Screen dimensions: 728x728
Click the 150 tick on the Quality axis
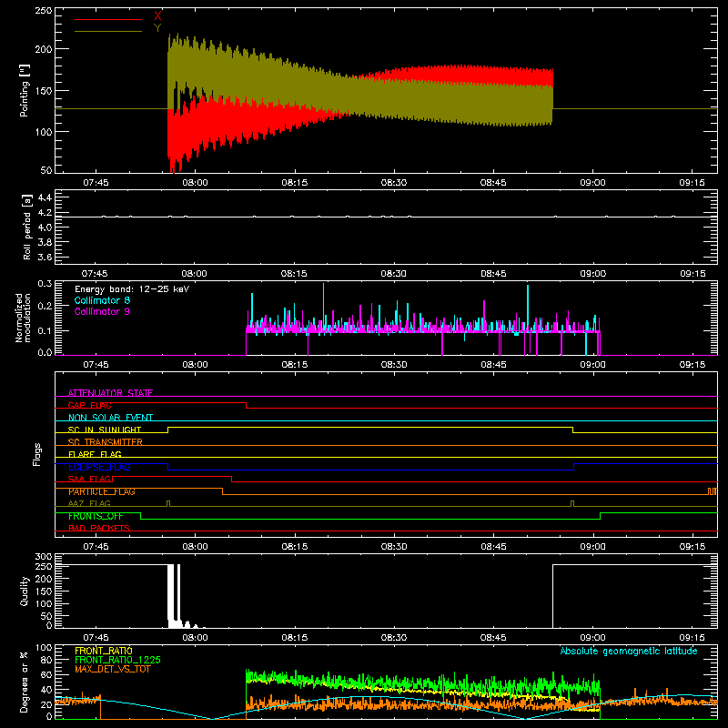[x=44, y=591]
